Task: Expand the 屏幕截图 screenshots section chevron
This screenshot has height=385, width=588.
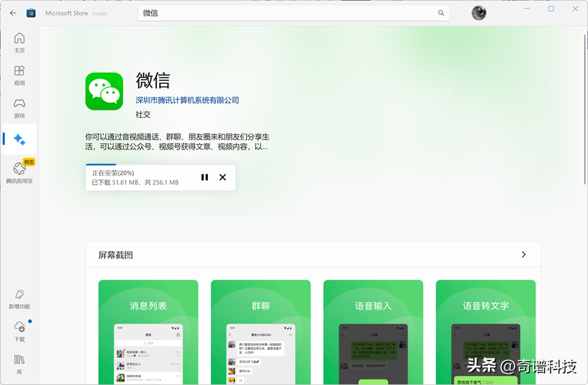Action: [523, 254]
